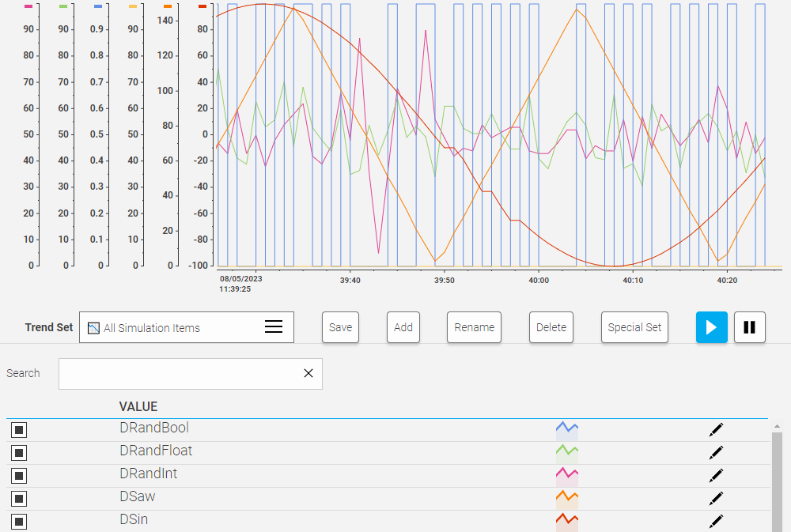
Task: Start trend playback with the blue play button
Action: pos(711,326)
